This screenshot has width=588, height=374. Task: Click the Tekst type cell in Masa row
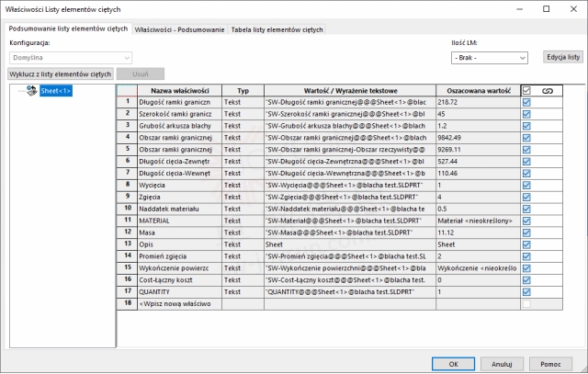[x=243, y=232]
